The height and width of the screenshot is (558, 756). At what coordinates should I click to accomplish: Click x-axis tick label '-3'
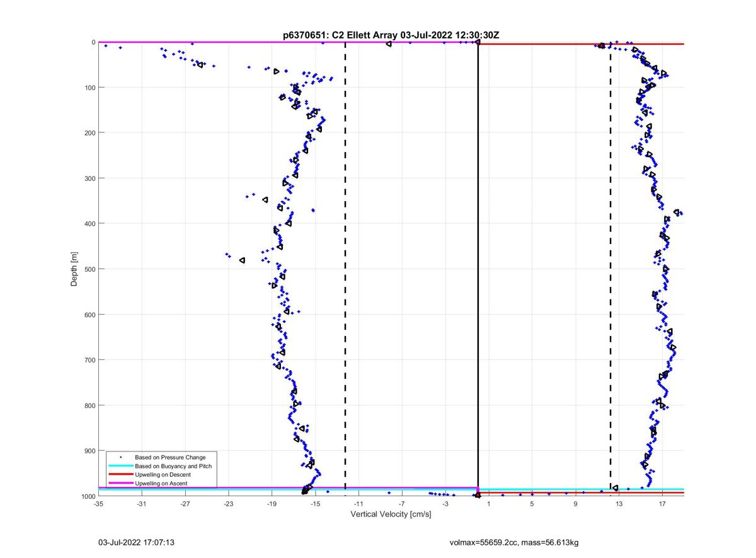[445, 504]
